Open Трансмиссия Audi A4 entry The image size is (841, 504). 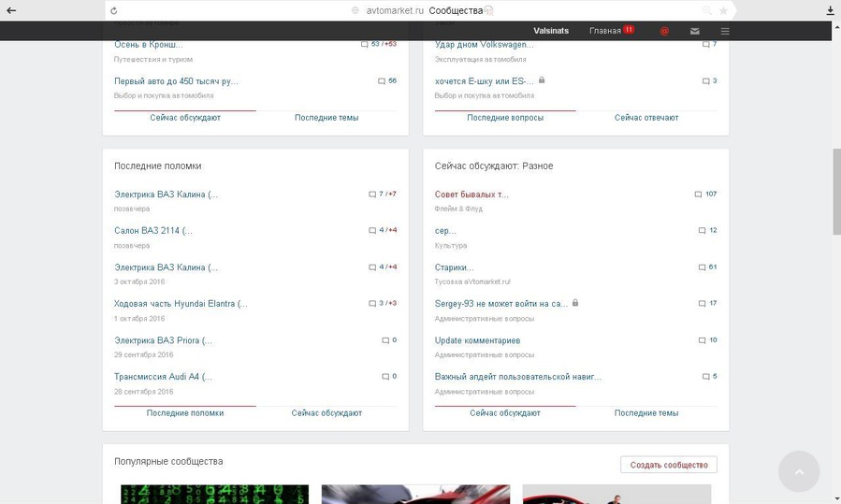(x=163, y=377)
